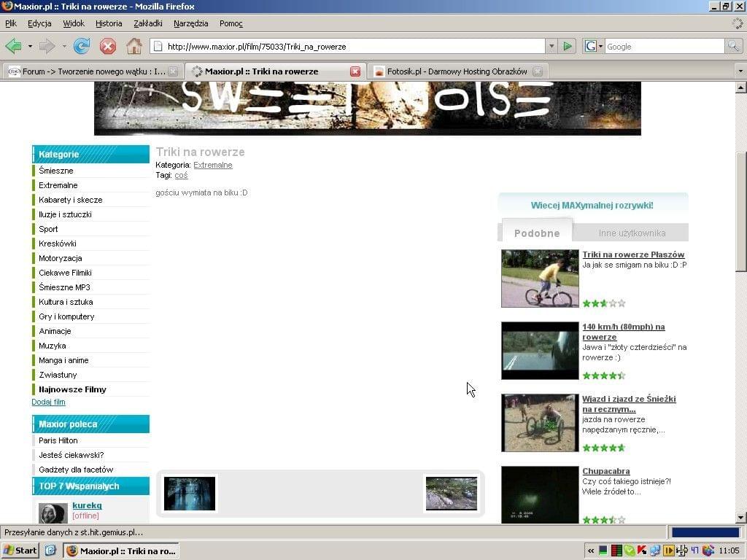This screenshot has width=747, height=560.
Task: Click the previous video thumbnail below the player
Action: [x=190, y=494]
